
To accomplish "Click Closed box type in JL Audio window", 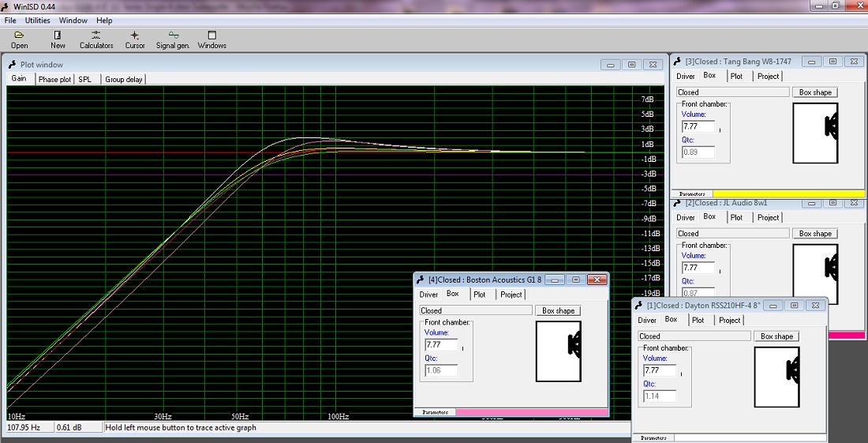I will coord(733,234).
